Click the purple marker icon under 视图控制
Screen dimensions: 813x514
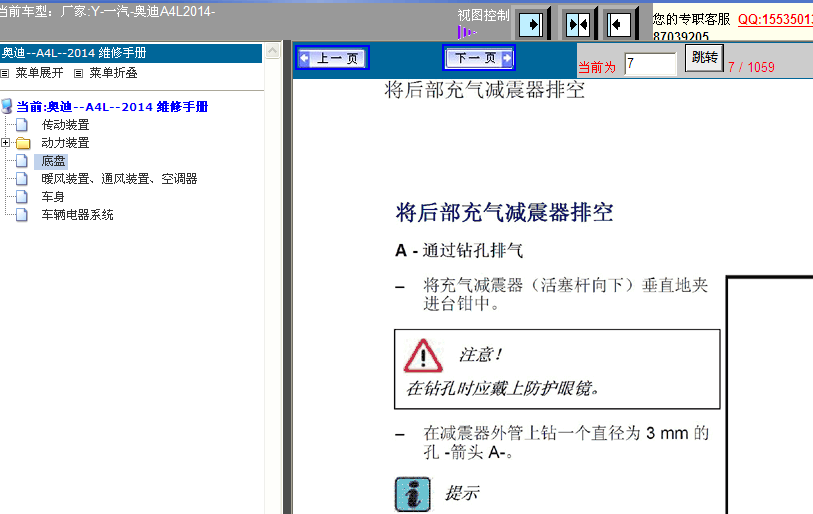(466, 32)
